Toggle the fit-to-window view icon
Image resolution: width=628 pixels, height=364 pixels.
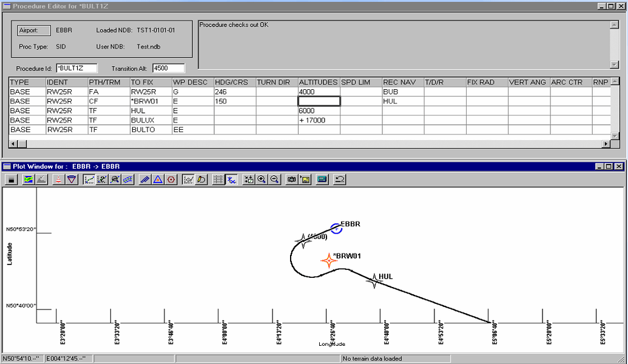pyautogui.click(x=250, y=180)
